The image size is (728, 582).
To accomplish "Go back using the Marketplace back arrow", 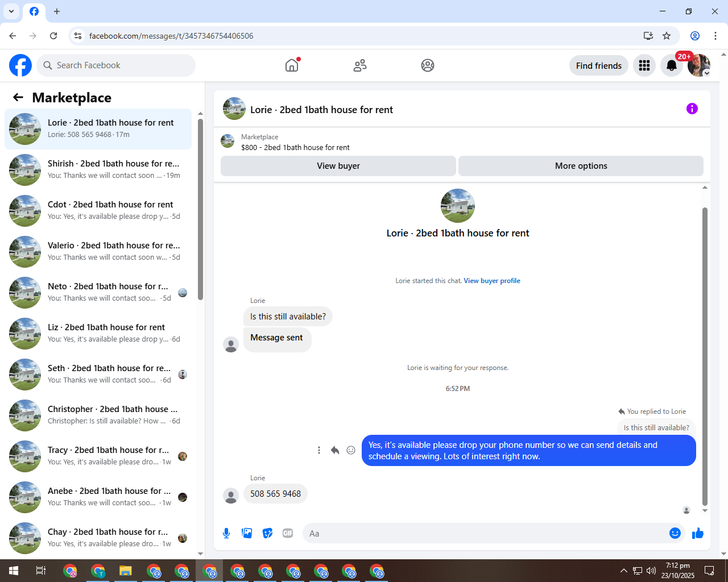I will (18, 97).
